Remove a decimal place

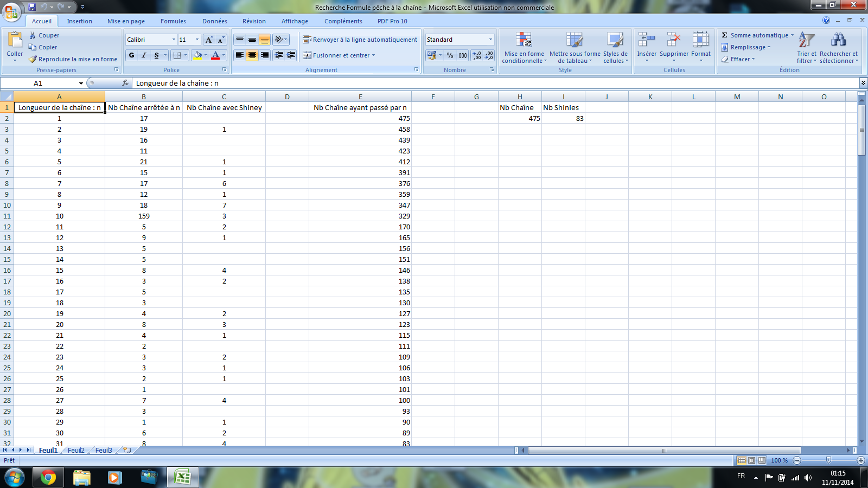point(489,55)
